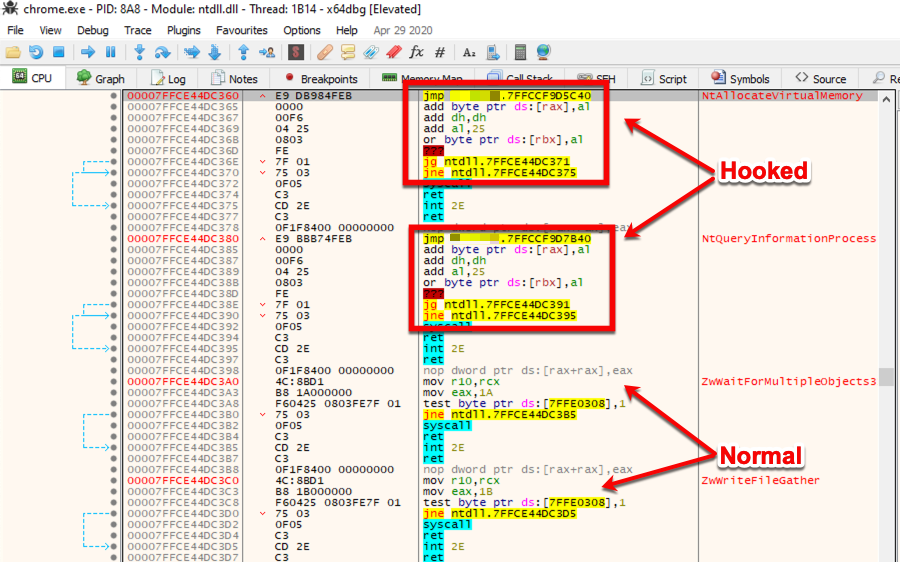Toggle breakpoint dot at address 00007FFCE44DC380
This screenshot has height=562, width=900.
pyautogui.click(x=114, y=239)
